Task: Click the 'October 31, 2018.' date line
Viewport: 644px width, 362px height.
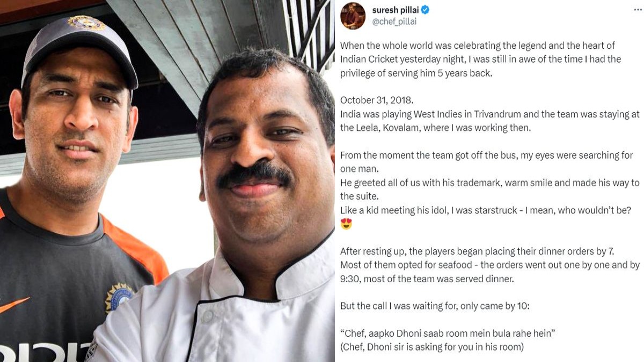Action: pos(376,100)
